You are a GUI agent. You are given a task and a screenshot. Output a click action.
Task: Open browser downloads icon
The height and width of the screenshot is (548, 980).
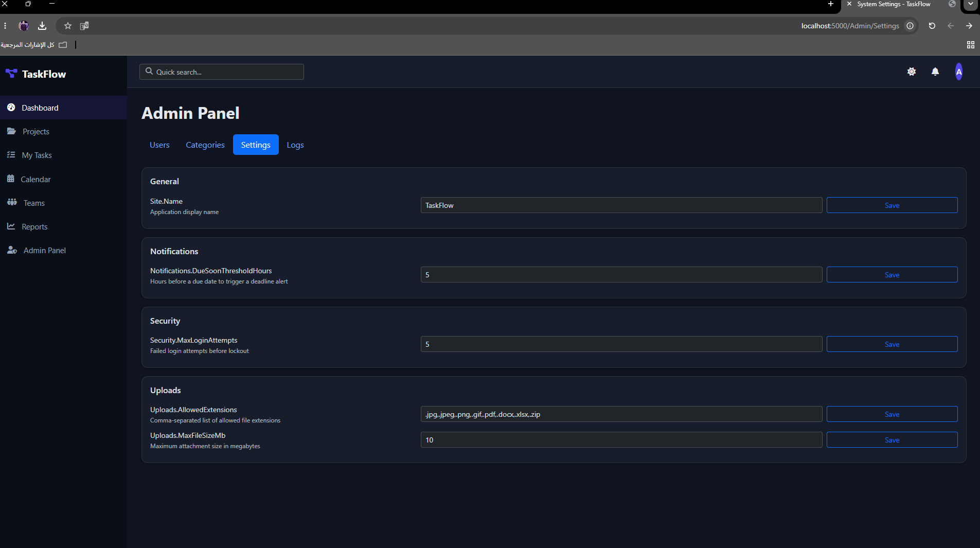(x=42, y=26)
